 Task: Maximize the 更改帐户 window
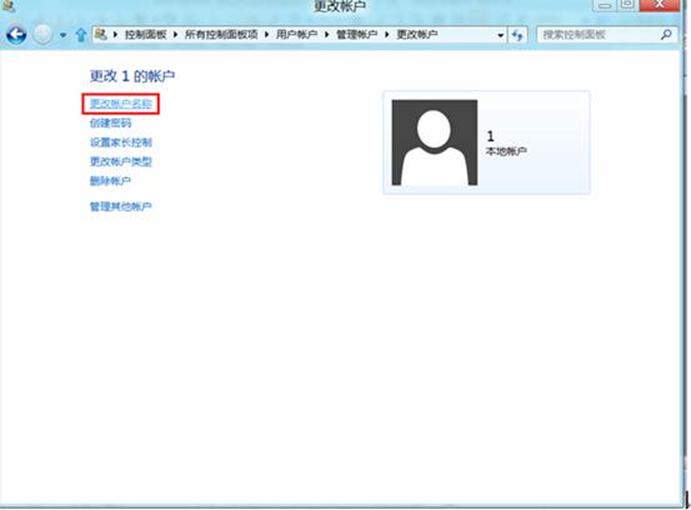click(628, 5)
